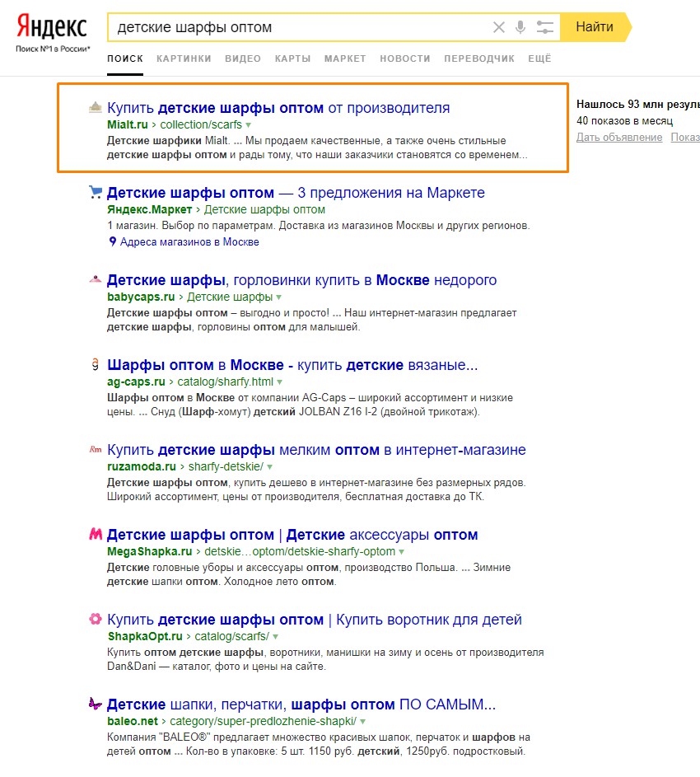Click catalog/sharfy.html path link

tap(226, 381)
